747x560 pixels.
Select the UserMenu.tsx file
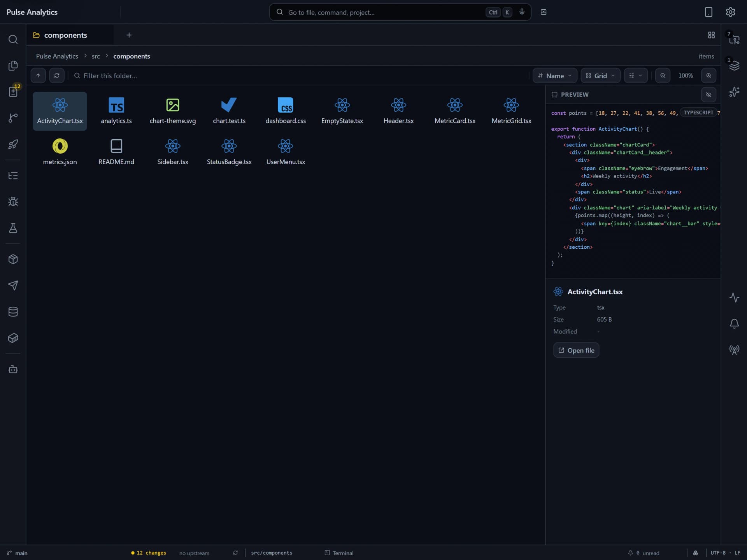click(x=286, y=152)
